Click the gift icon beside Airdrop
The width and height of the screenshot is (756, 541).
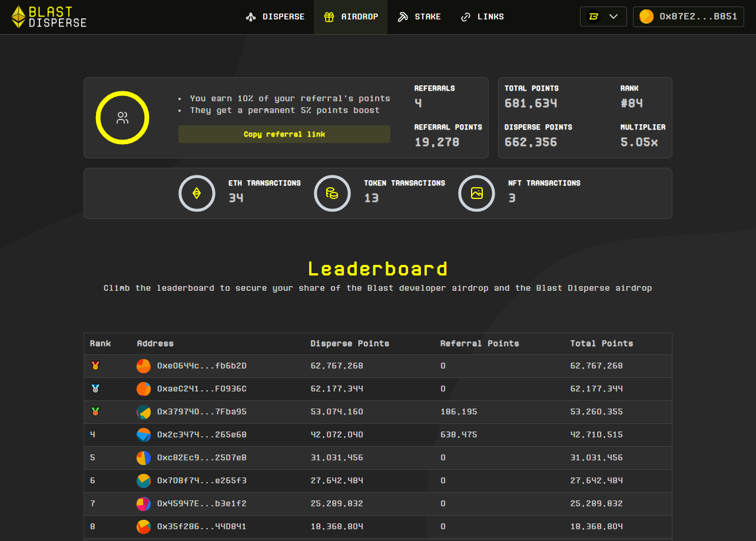pos(329,17)
